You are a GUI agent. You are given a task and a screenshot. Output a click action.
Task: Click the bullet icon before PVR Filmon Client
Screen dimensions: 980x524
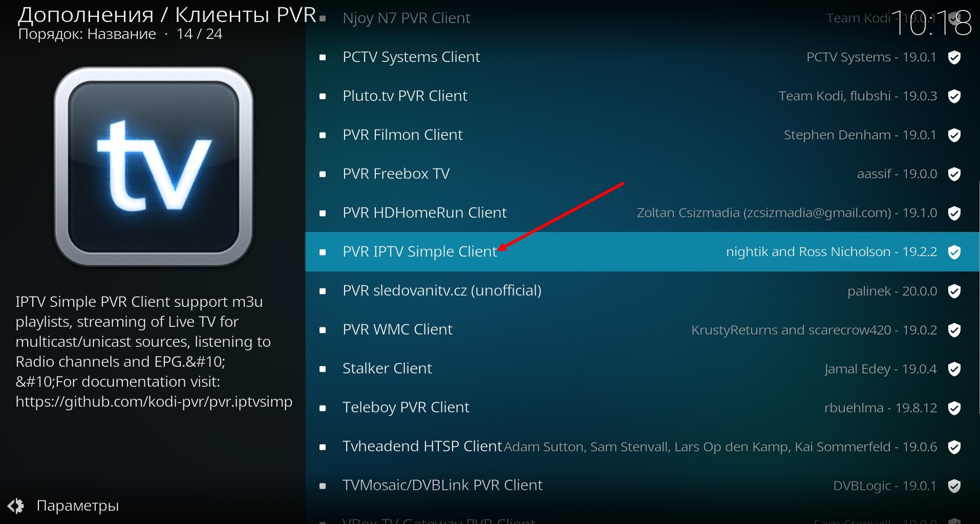pos(323,135)
